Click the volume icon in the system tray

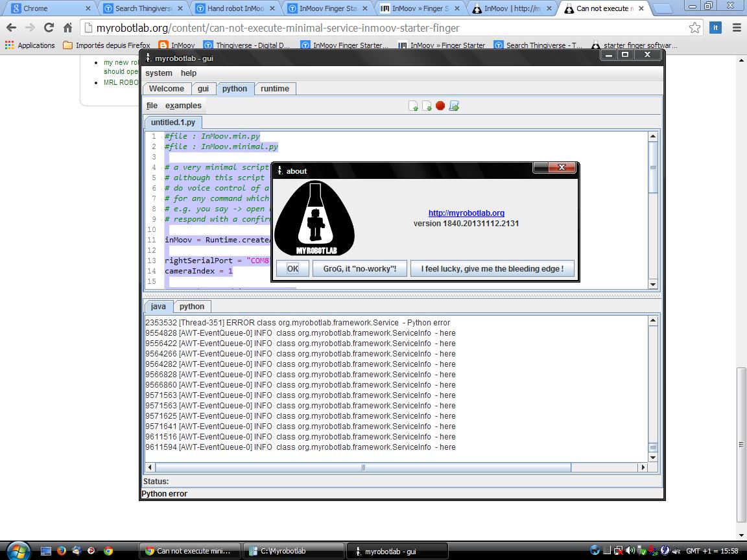(x=630, y=550)
